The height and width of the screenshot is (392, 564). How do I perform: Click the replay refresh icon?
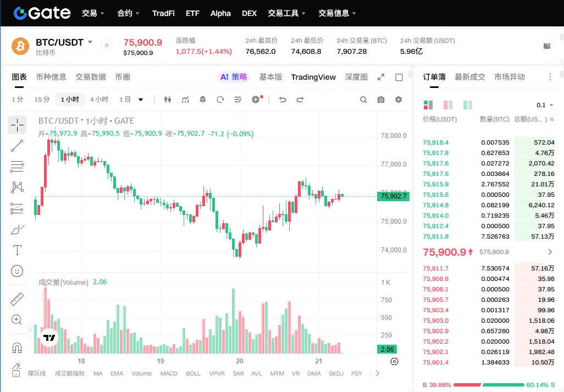(x=220, y=100)
